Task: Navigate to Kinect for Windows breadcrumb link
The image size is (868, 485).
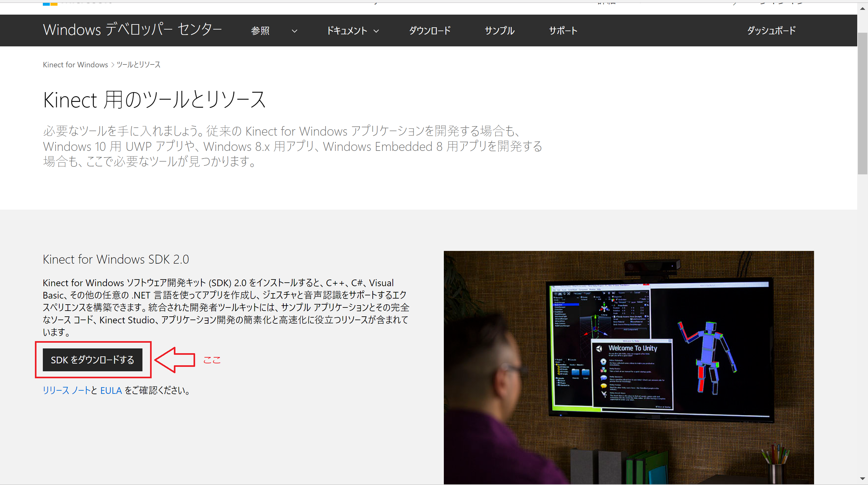Action: pos(75,64)
